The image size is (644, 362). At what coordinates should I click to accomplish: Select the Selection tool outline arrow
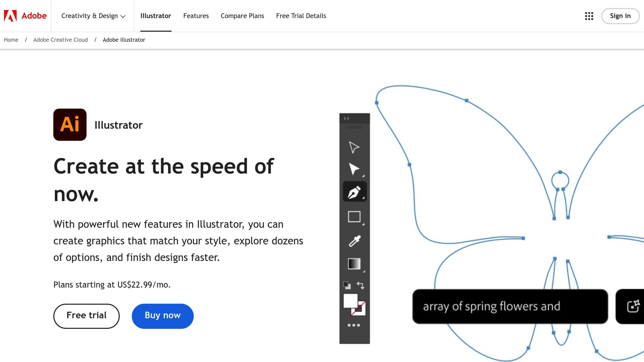click(x=354, y=147)
